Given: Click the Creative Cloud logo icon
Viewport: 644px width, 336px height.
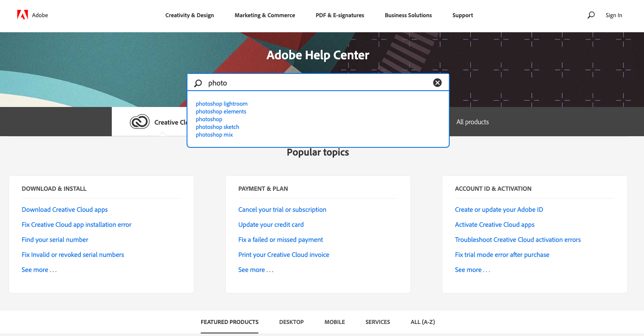Looking at the screenshot, I should [x=140, y=122].
